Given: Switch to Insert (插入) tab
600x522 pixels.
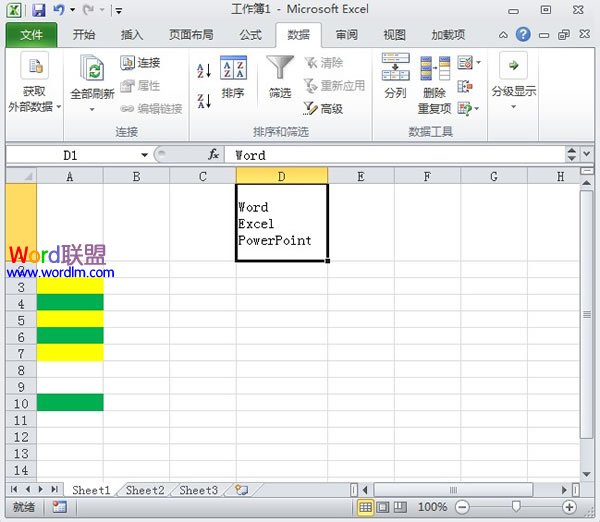Looking at the screenshot, I should 132,35.
